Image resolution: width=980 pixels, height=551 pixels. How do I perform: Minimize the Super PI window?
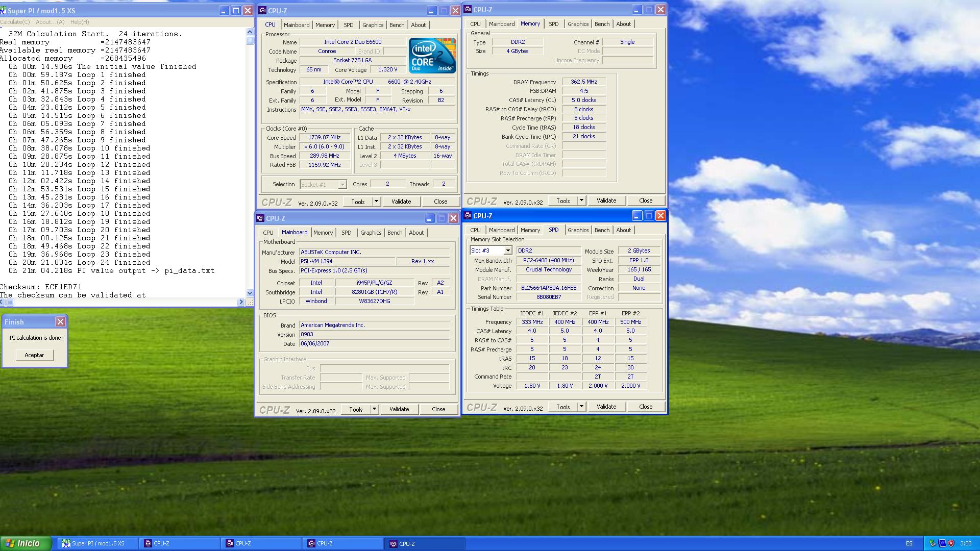224,10
